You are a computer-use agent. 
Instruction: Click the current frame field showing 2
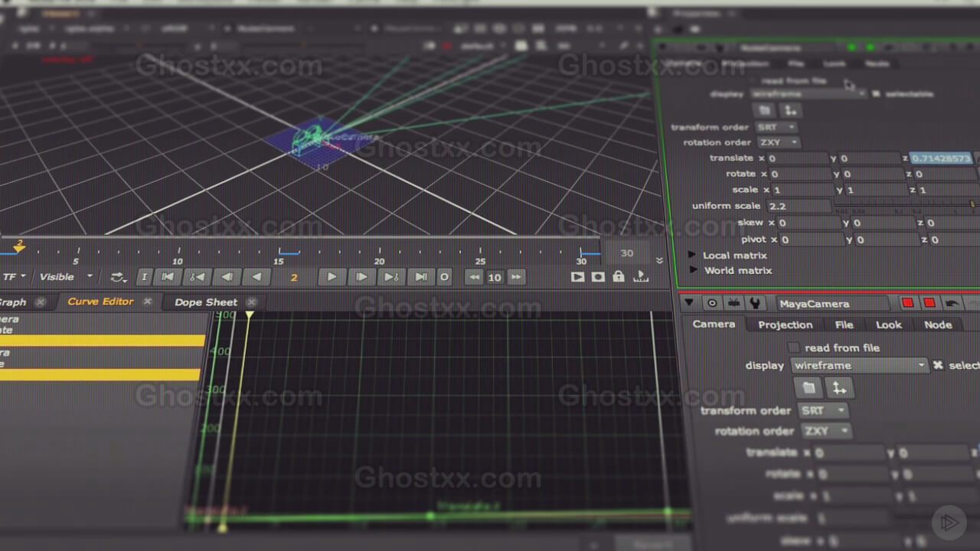[x=294, y=277]
